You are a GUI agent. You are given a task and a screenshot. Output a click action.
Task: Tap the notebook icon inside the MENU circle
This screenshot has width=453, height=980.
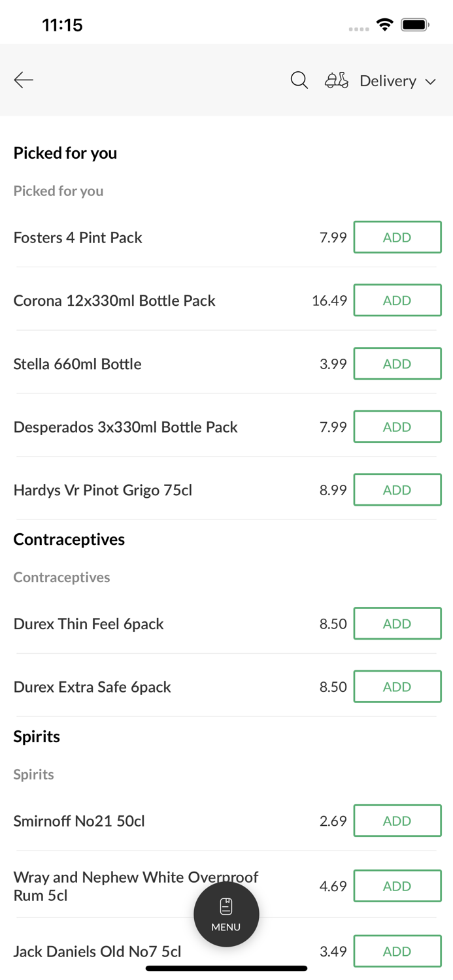click(x=226, y=905)
